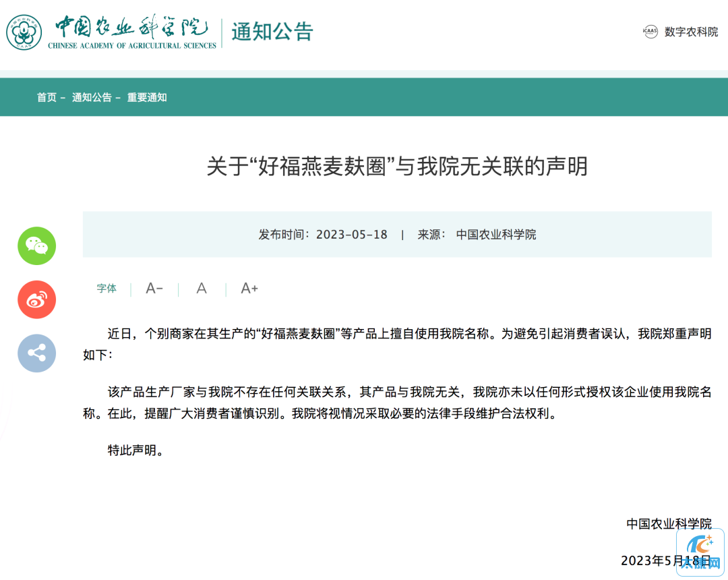Image resolution: width=728 pixels, height=580 pixels.
Task: Click the 通知公告 header title
Action: 272,32
